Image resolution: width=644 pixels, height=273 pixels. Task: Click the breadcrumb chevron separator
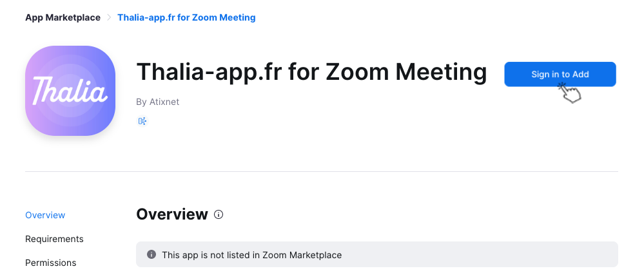point(109,17)
